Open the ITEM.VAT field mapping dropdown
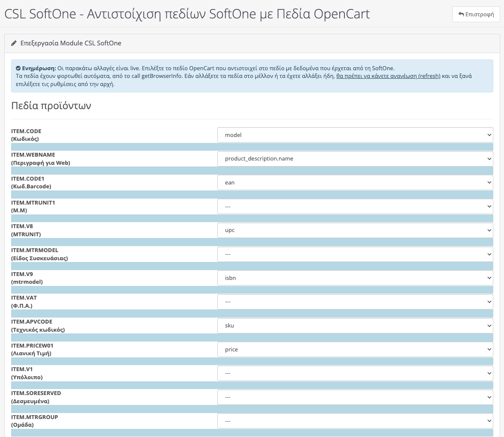Viewport: 504px width, 437px height. tap(355, 302)
